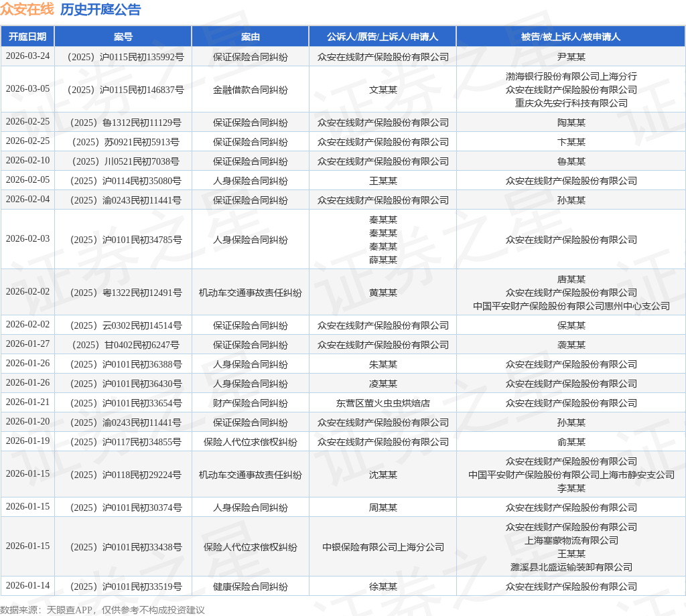The height and width of the screenshot is (616, 686).
Task: Click 渤海银行股份有限公司上海分行 defendant
Action: pyautogui.click(x=571, y=76)
